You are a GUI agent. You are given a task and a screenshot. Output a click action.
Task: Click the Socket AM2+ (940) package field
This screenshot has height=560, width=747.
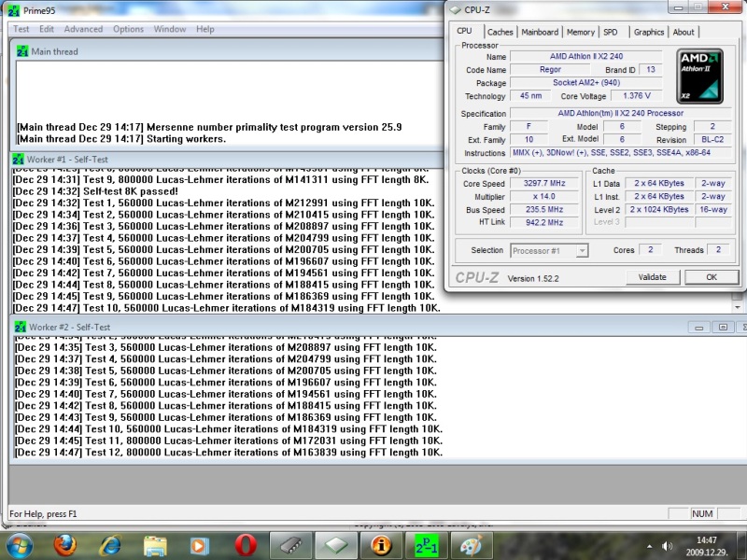[586, 82]
